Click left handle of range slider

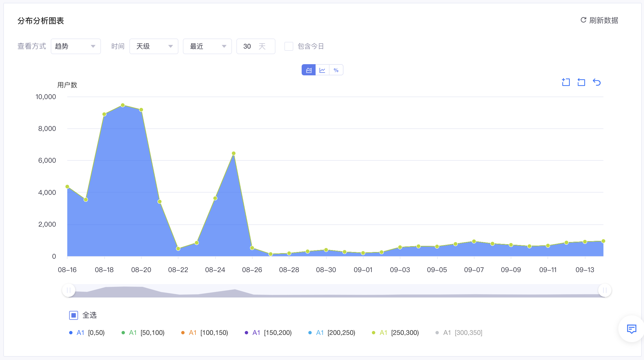(x=69, y=291)
